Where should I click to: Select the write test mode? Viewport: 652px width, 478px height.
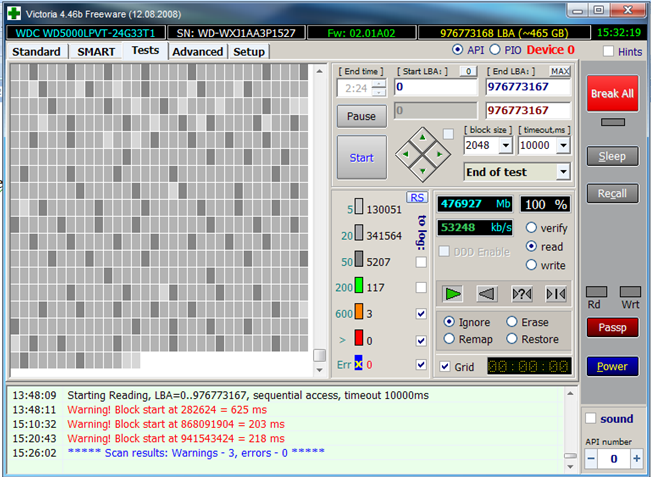pyautogui.click(x=531, y=265)
